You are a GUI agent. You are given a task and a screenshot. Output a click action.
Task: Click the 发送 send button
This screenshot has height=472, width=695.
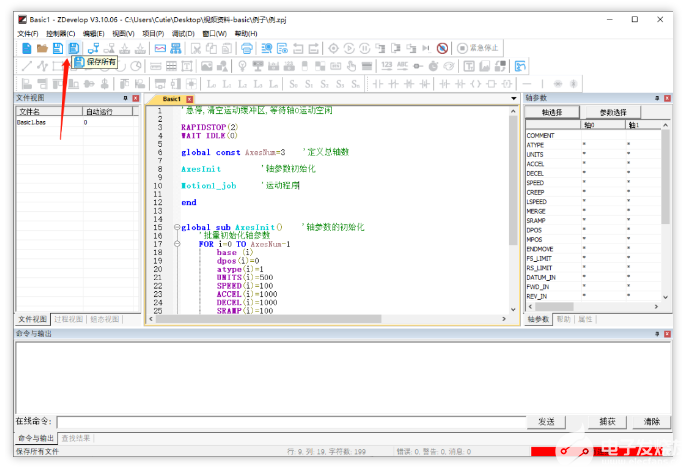[x=546, y=422]
